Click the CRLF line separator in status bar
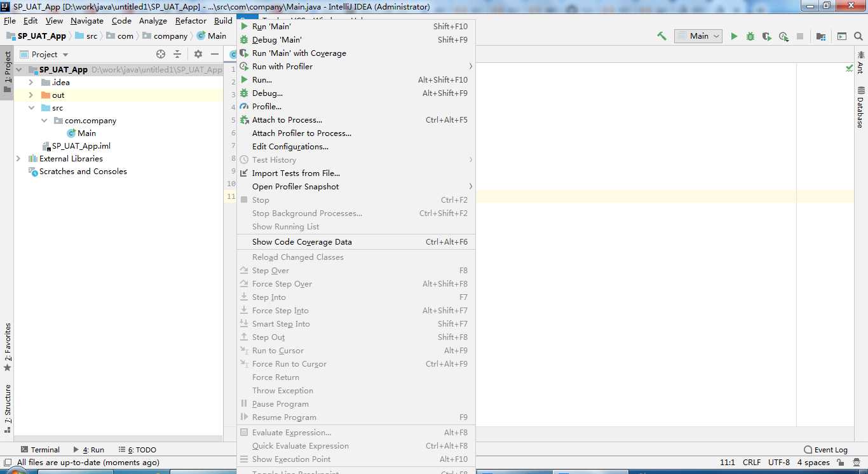This screenshot has height=474, width=868. (752, 463)
